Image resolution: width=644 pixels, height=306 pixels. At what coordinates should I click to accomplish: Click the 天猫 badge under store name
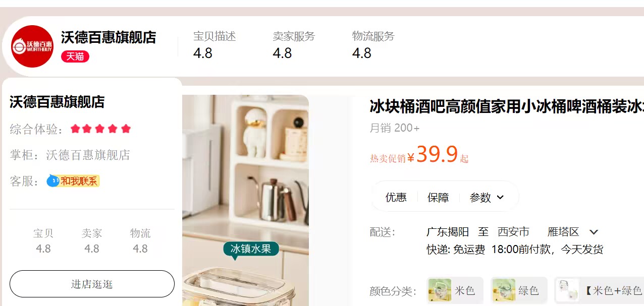pos(75,56)
